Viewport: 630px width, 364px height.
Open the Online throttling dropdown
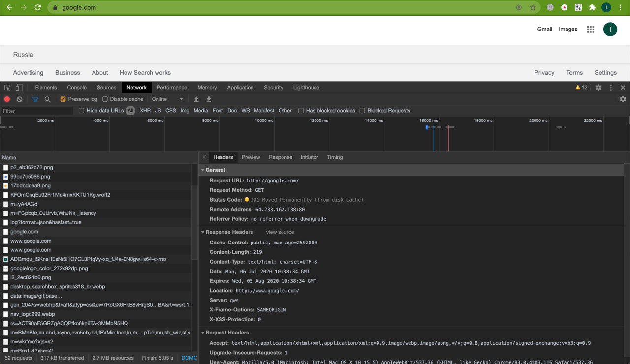[167, 99]
